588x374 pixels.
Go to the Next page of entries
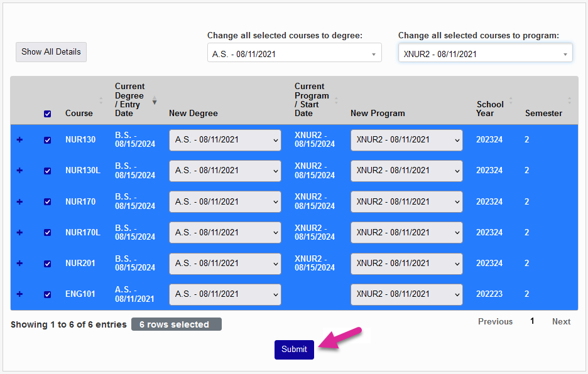tap(561, 321)
